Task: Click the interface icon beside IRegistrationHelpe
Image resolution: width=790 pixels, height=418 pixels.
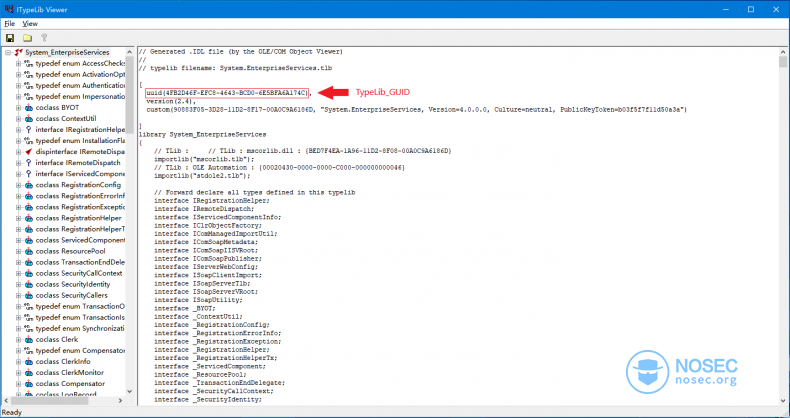Action: [29, 130]
